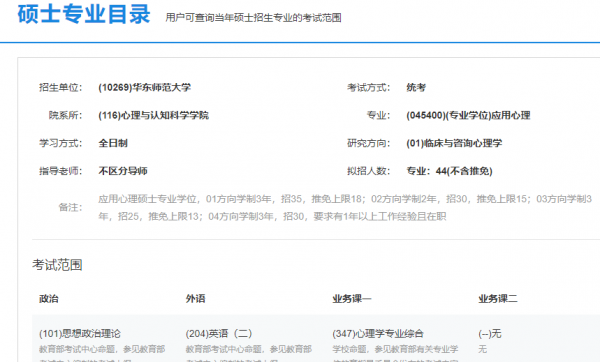This screenshot has width=600, height=362.
Task: Click the label 学习方式
Action: (60, 143)
